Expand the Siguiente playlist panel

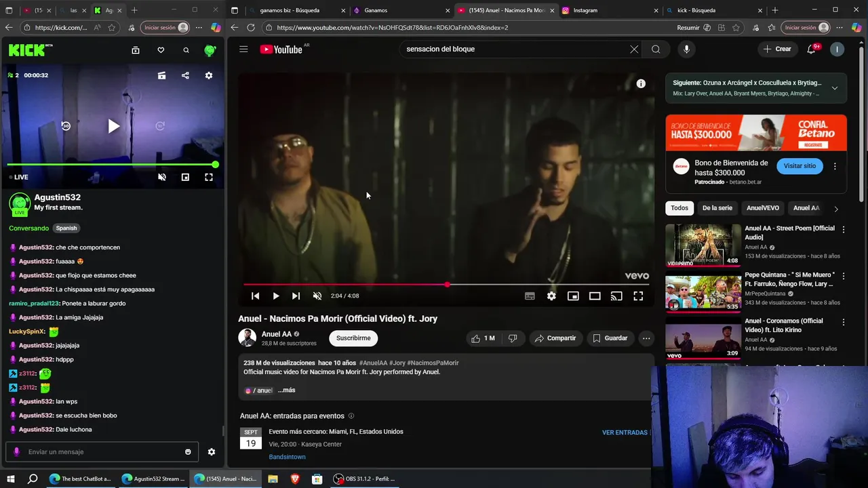click(x=835, y=88)
